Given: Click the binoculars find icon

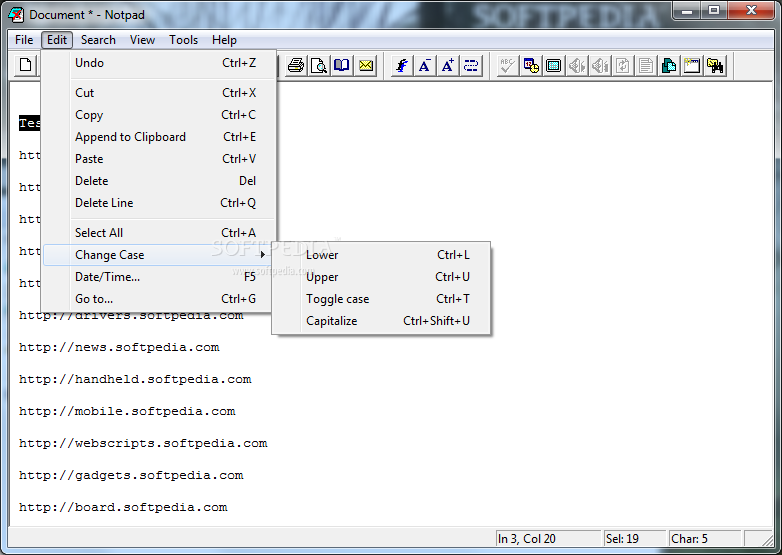Looking at the screenshot, I should pyautogui.click(x=715, y=65).
